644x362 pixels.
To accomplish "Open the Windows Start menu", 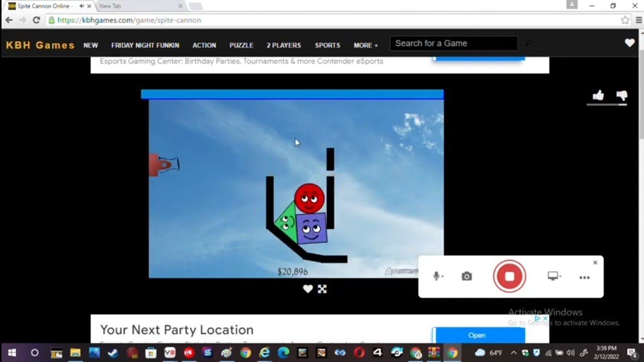I will [12, 352].
